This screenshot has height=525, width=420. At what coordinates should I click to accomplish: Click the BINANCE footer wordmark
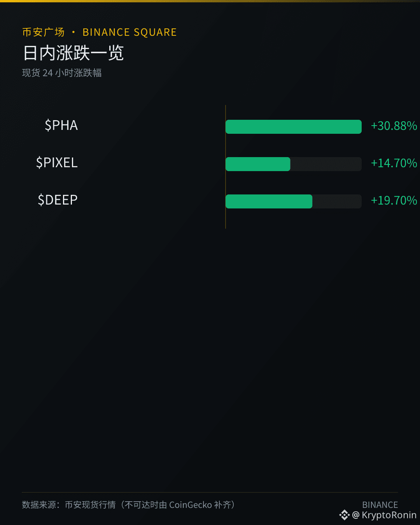380,505
